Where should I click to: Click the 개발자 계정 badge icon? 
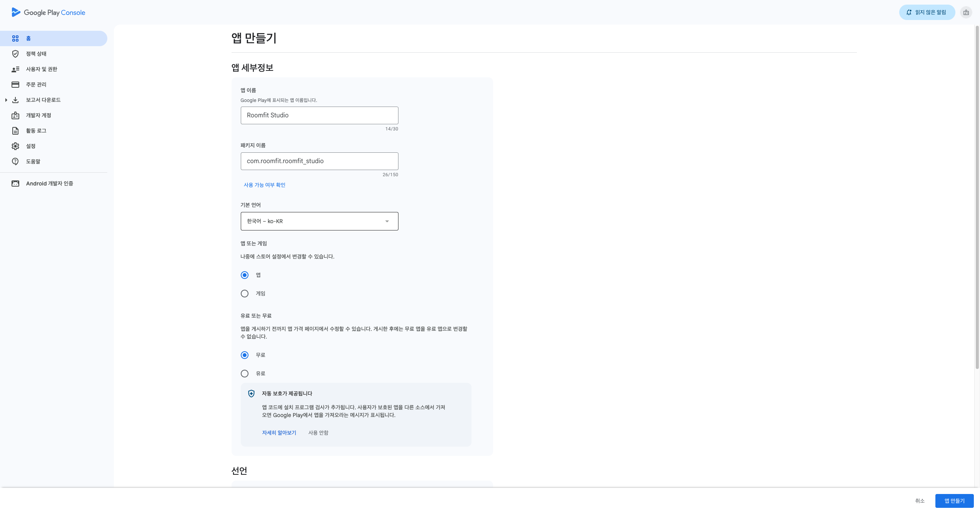(x=15, y=115)
